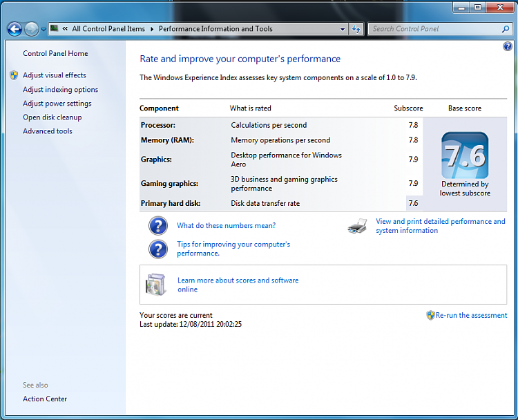Image resolution: width=518 pixels, height=420 pixels.
Task: Click the Base score column header
Action: click(x=465, y=108)
